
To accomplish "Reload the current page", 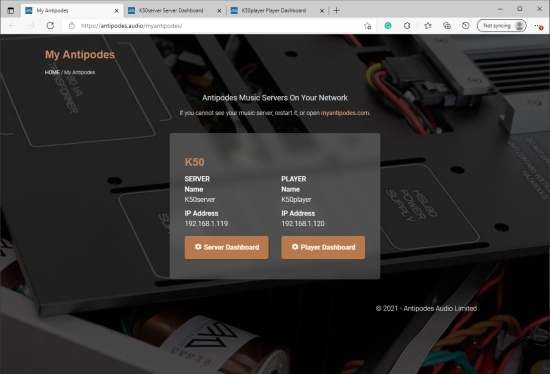I will point(50,26).
